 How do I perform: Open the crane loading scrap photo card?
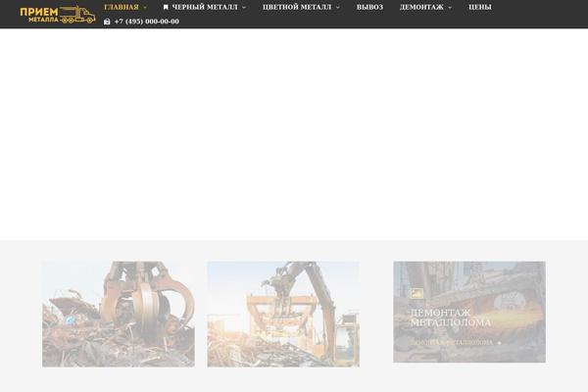tap(283, 314)
